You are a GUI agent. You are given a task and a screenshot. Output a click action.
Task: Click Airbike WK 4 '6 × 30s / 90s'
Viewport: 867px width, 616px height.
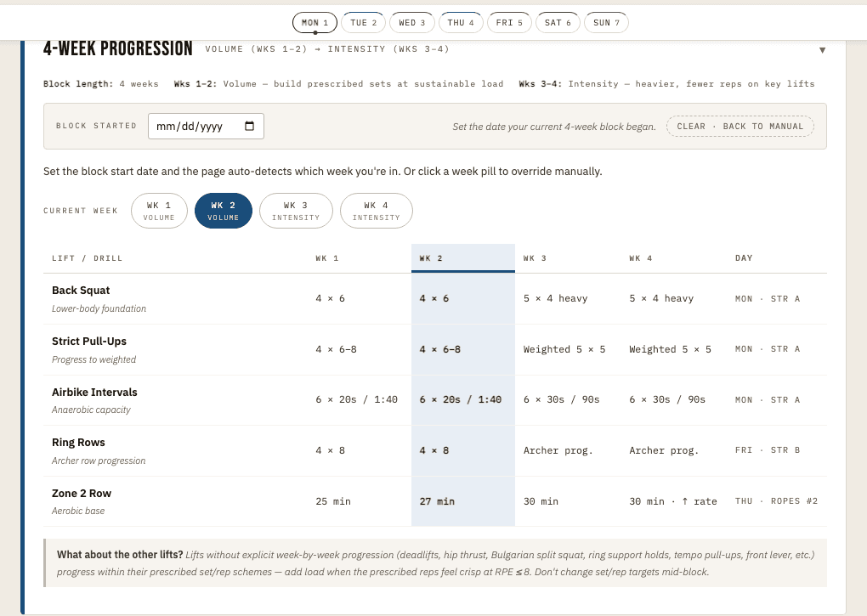click(667, 399)
